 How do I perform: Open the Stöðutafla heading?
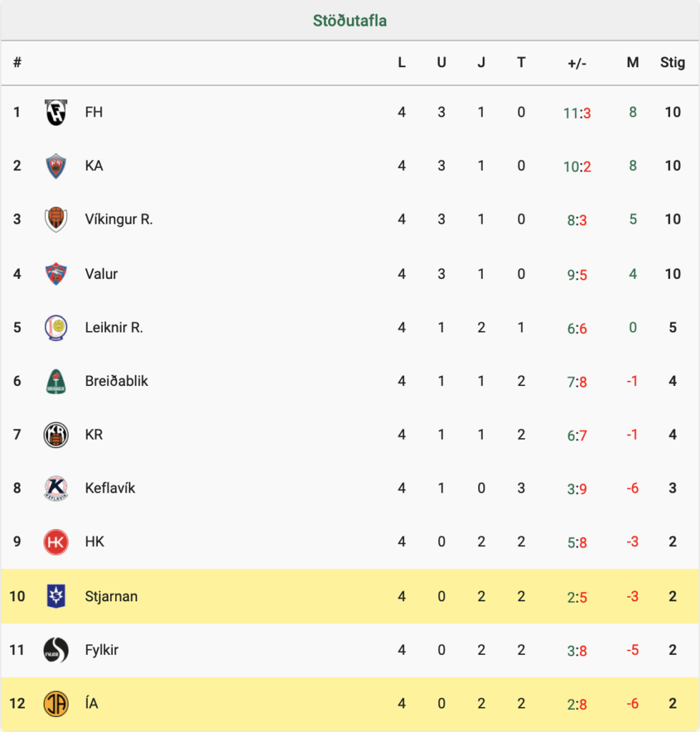tap(350, 21)
